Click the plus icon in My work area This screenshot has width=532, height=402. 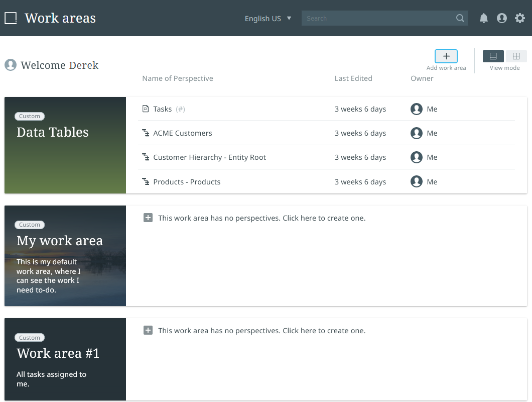pyautogui.click(x=148, y=218)
